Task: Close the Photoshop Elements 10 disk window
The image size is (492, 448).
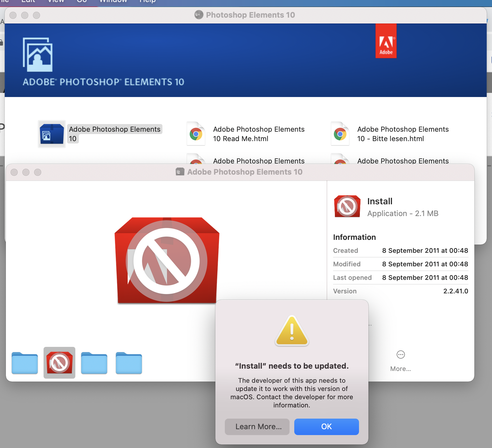Action: pyautogui.click(x=13, y=15)
